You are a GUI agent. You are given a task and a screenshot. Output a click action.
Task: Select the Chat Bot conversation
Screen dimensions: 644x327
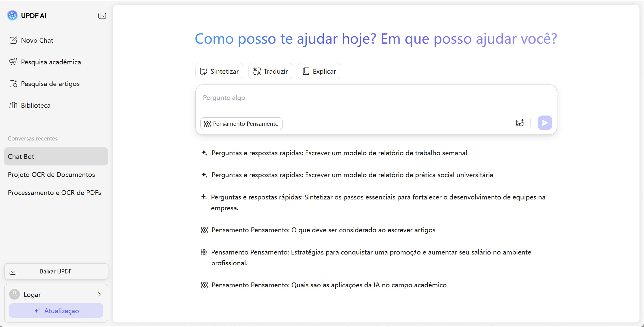pyautogui.click(x=56, y=156)
